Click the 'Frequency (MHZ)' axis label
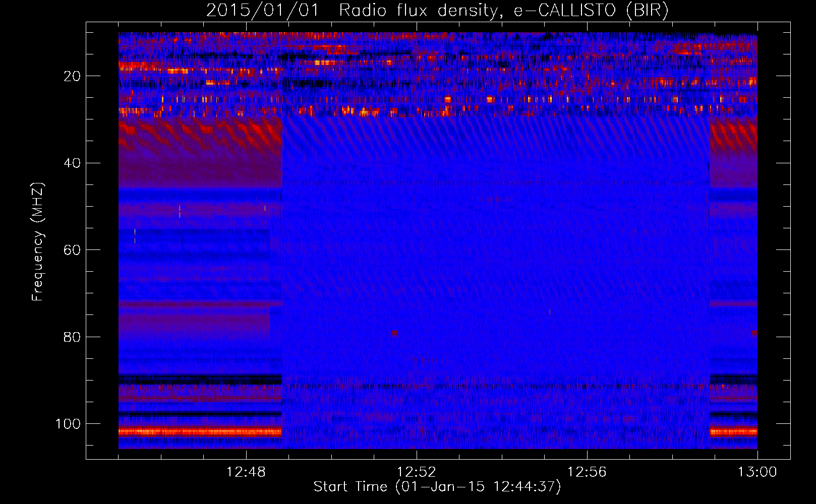This screenshot has width=816, height=504. point(38,241)
